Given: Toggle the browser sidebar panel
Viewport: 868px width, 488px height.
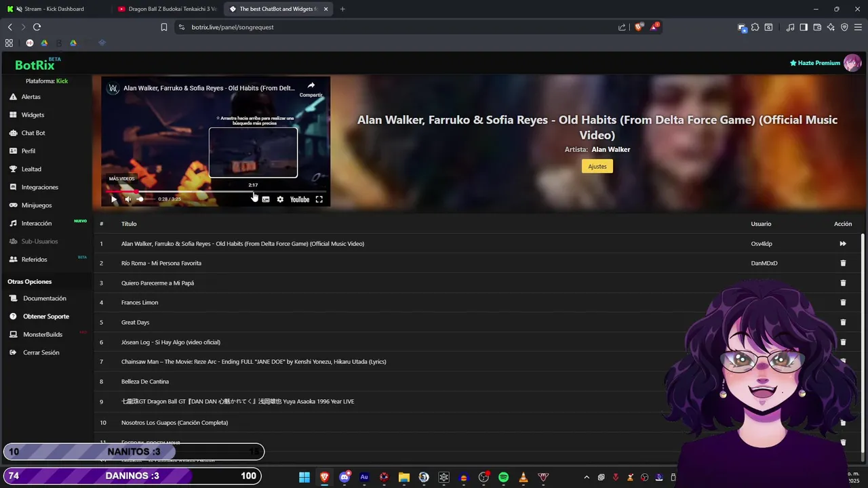Looking at the screenshot, I should [x=804, y=27].
